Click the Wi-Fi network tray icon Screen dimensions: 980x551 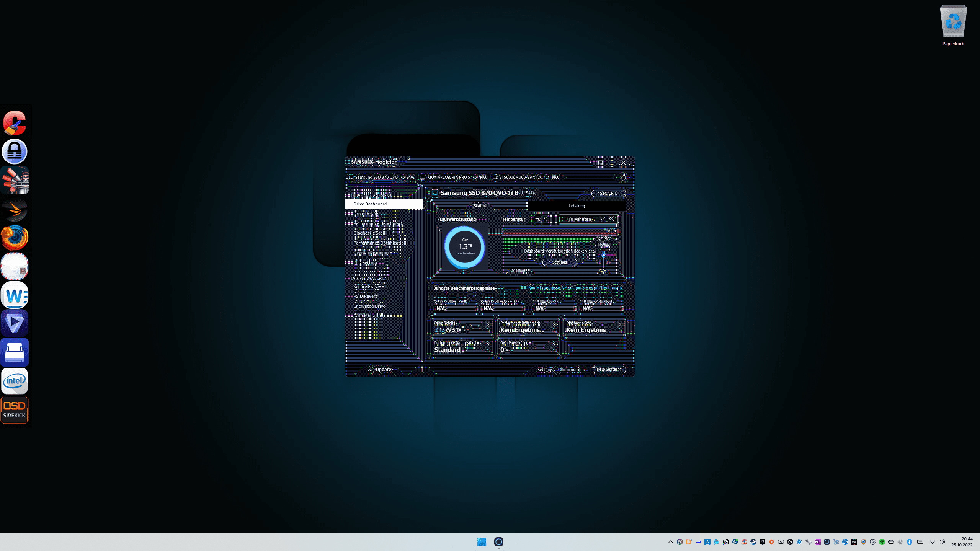click(933, 542)
